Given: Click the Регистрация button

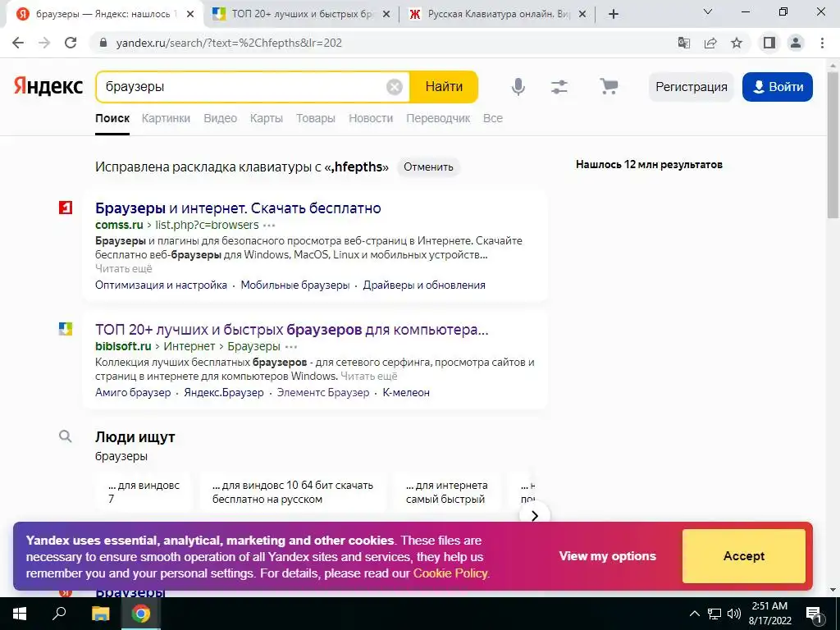Looking at the screenshot, I should coord(692,87).
